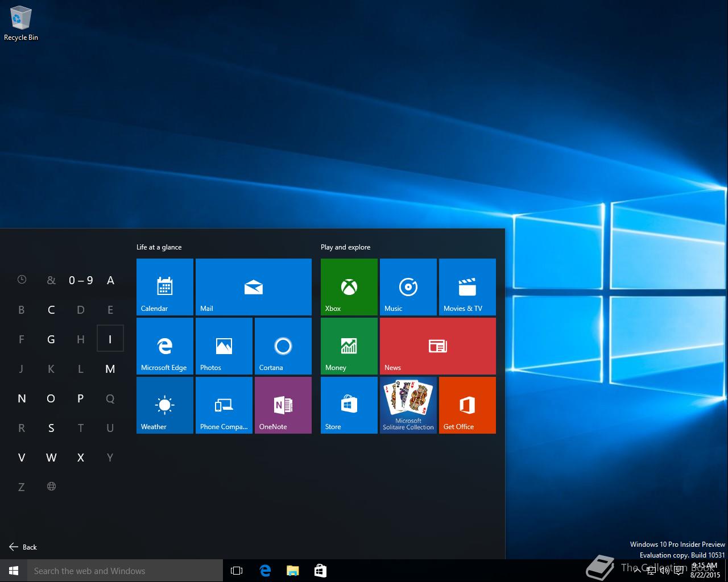Open the Calendar tile
The width and height of the screenshot is (728, 582).
(165, 287)
